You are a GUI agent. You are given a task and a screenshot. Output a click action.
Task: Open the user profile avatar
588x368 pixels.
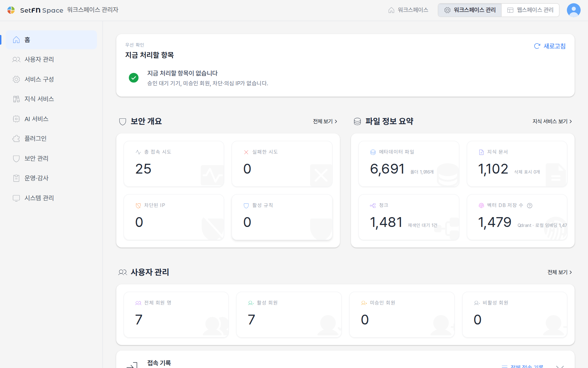pos(573,10)
